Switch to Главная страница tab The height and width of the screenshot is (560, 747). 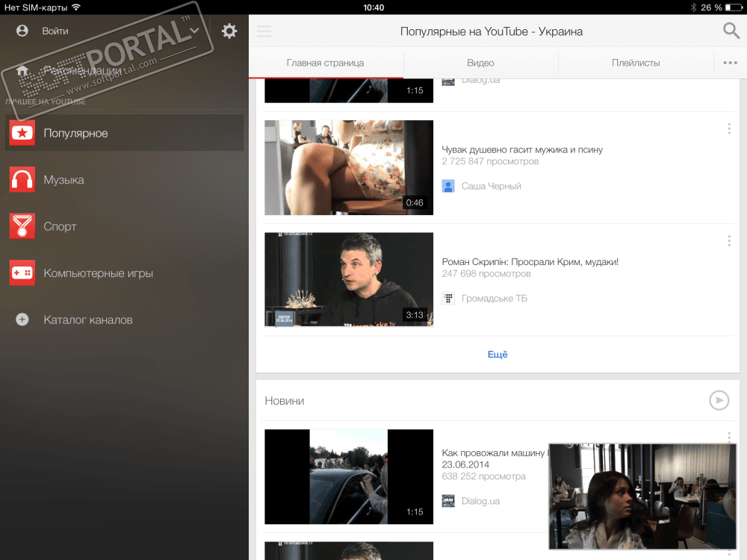(x=326, y=63)
